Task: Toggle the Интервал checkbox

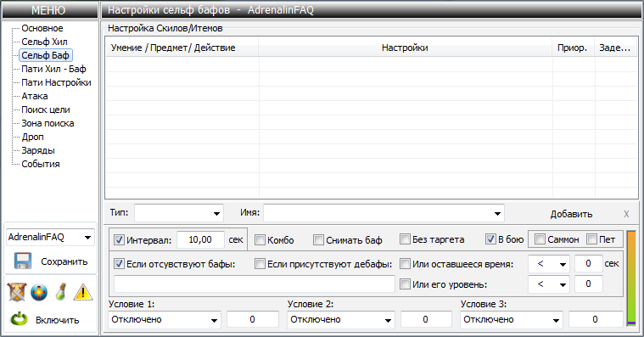Action: point(119,240)
